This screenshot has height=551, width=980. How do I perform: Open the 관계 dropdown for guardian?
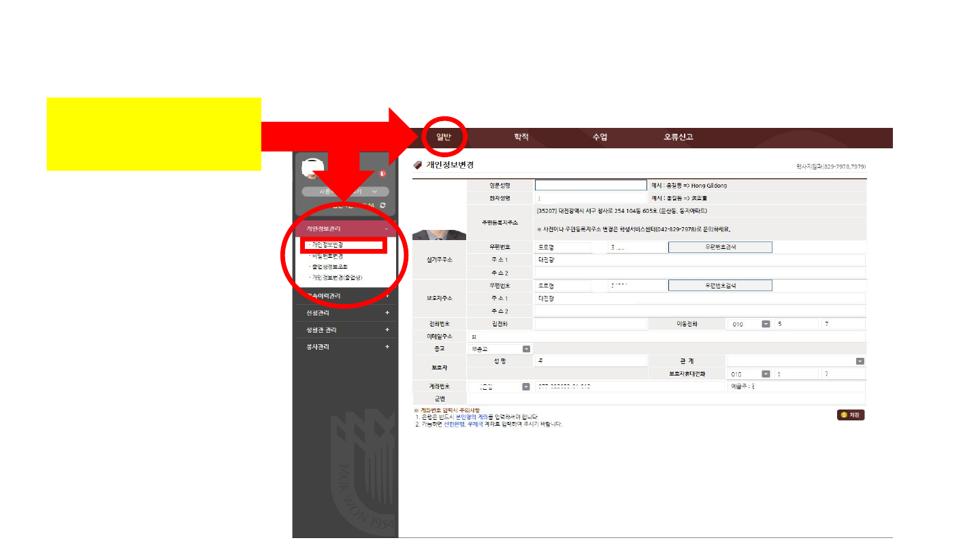point(860,361)
